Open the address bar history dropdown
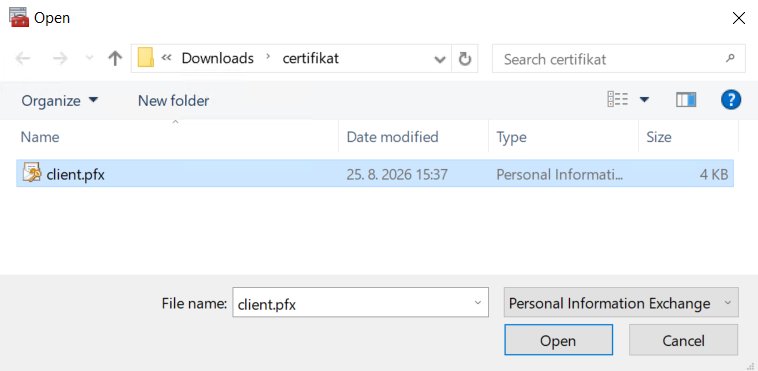Screen dimensions: 758x371 440,59
